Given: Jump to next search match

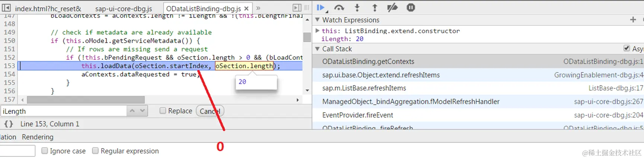Looking at the screenshot, I should [143, 111].
